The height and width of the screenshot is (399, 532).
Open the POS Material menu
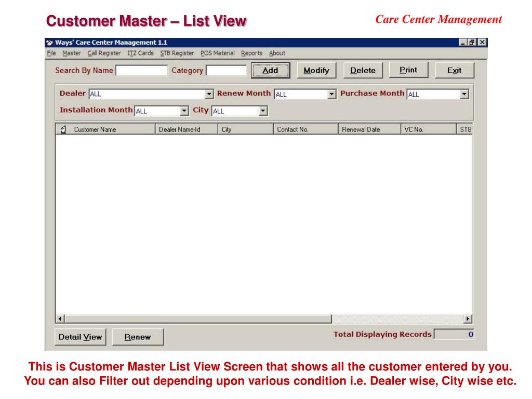pos(218,54)
